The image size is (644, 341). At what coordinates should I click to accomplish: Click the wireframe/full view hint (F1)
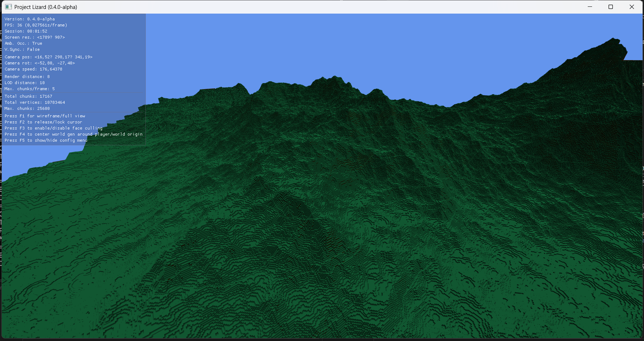[x=45, y=116]
